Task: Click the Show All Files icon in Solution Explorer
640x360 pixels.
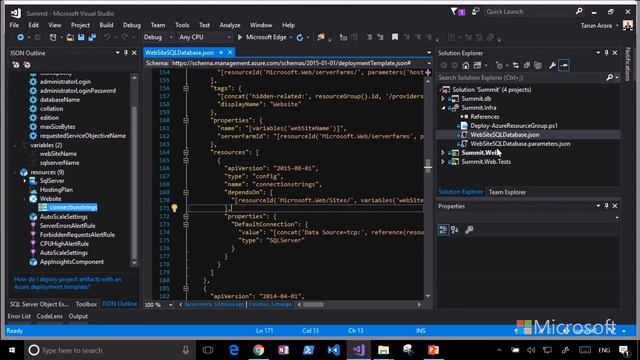Action: [x=538, y=65]
